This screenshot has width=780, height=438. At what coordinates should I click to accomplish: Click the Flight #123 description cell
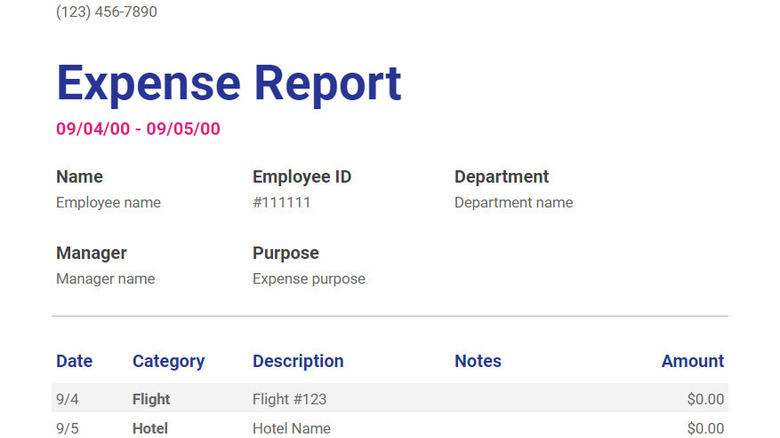click(x=289, y=399)
